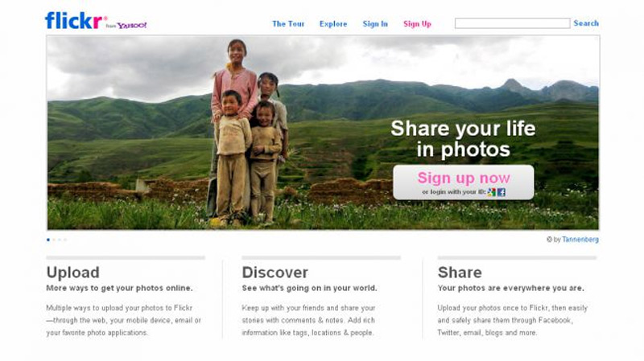The height and width of the screenshot is (361, 644).
Task: Log in with Facebook icon
Action: pos(502,192)
